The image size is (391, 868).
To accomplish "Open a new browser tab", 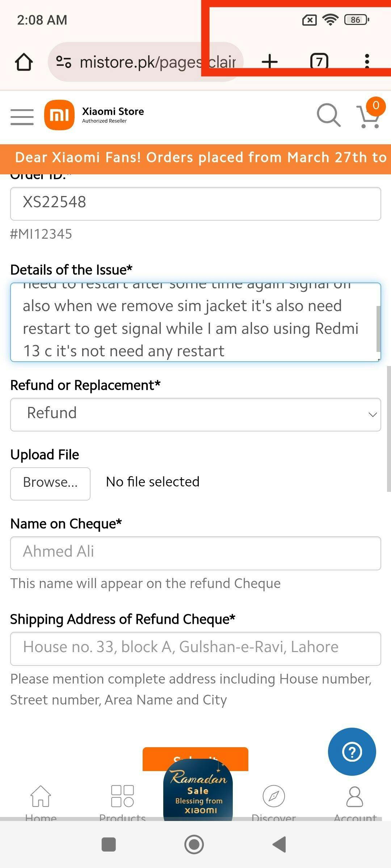I will click(269, 61).
